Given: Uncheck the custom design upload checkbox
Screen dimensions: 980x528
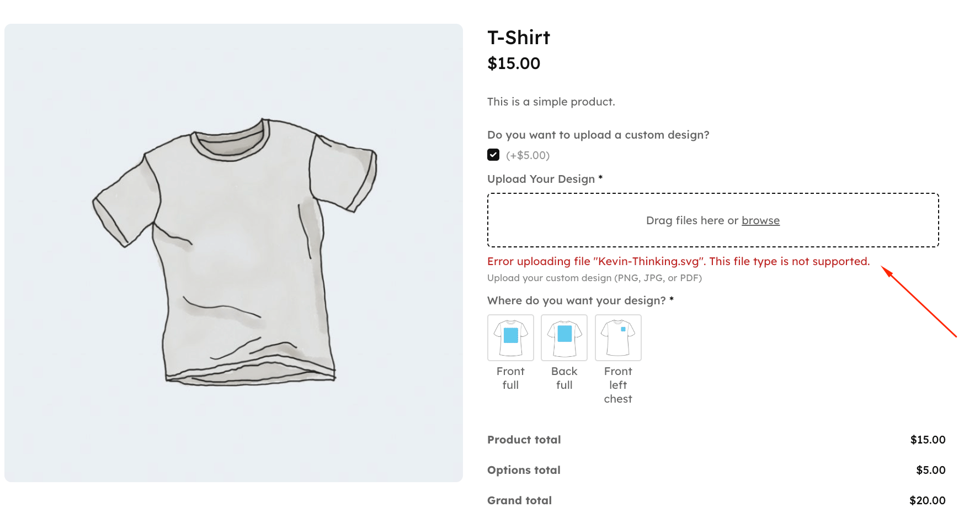Looking at the screenshot, I should pyautogui.click(x=493, y=155).
